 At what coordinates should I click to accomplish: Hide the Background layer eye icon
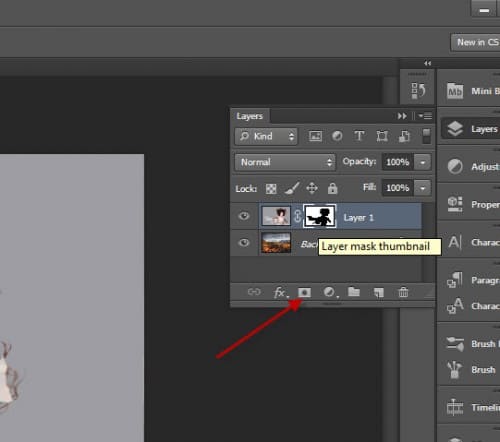[244, 243]
